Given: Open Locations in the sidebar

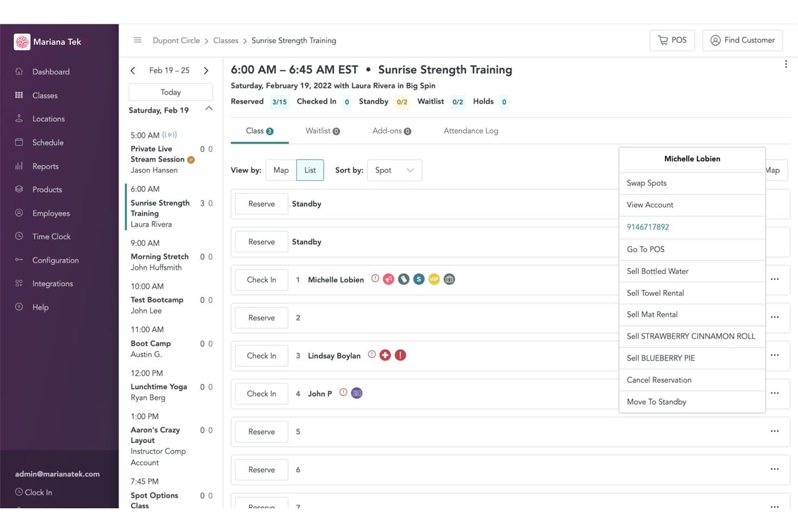Looking at the screenshot, I should (49, 119).
